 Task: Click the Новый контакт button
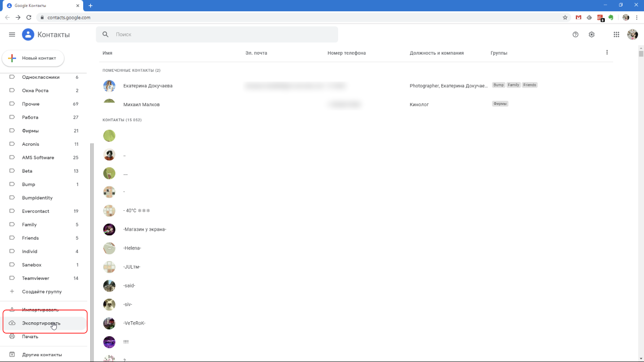[x=33, y=58]
